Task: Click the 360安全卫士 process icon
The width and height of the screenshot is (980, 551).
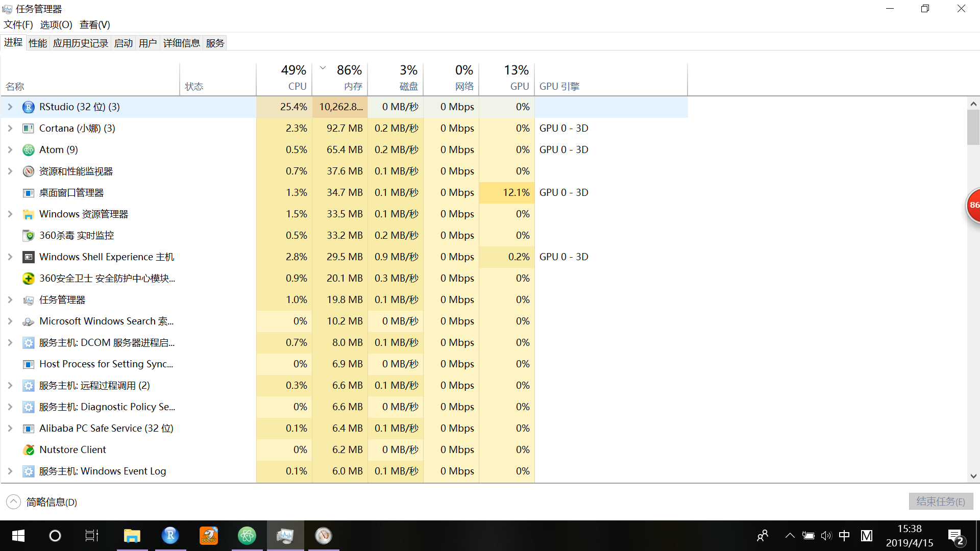Action: pyautogui.click(x=29, y=279)
